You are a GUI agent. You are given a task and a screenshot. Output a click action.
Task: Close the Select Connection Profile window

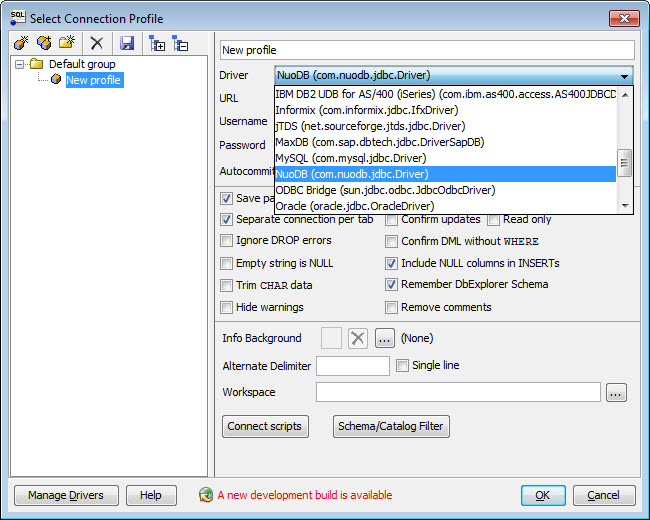pos(624,18)
